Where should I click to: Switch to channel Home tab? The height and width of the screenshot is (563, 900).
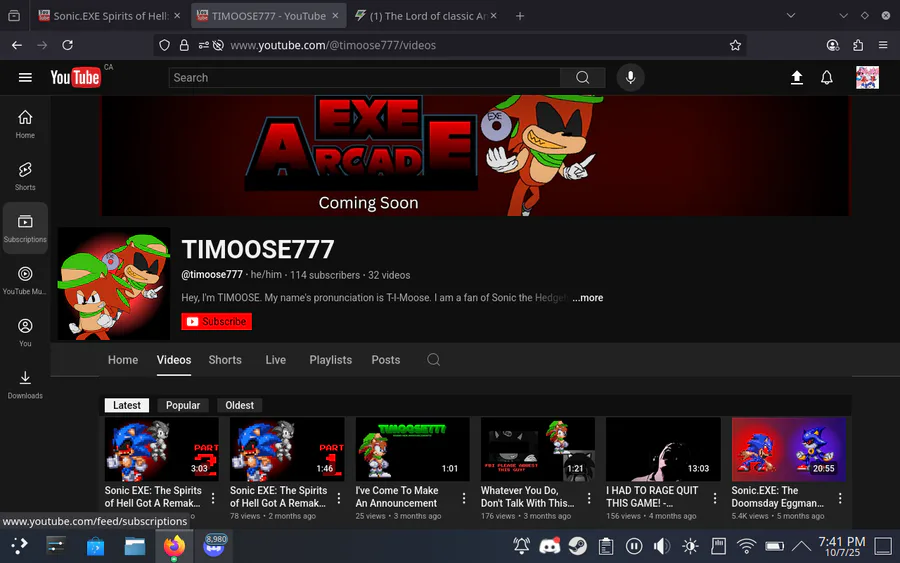[123, 360]
